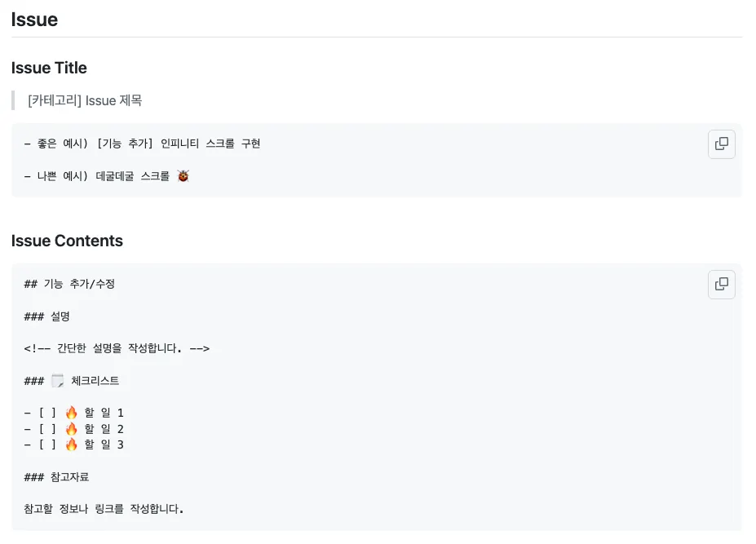Click the top Issue heading
756x544 pixels.
pyautogui.click(x=34, y=20)
